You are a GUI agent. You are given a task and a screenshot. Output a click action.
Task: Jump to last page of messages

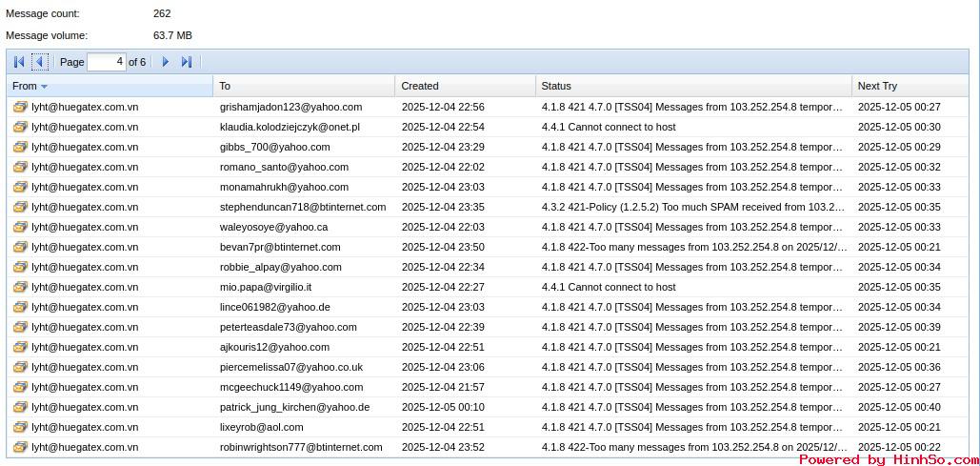click(x=186, y=62)
